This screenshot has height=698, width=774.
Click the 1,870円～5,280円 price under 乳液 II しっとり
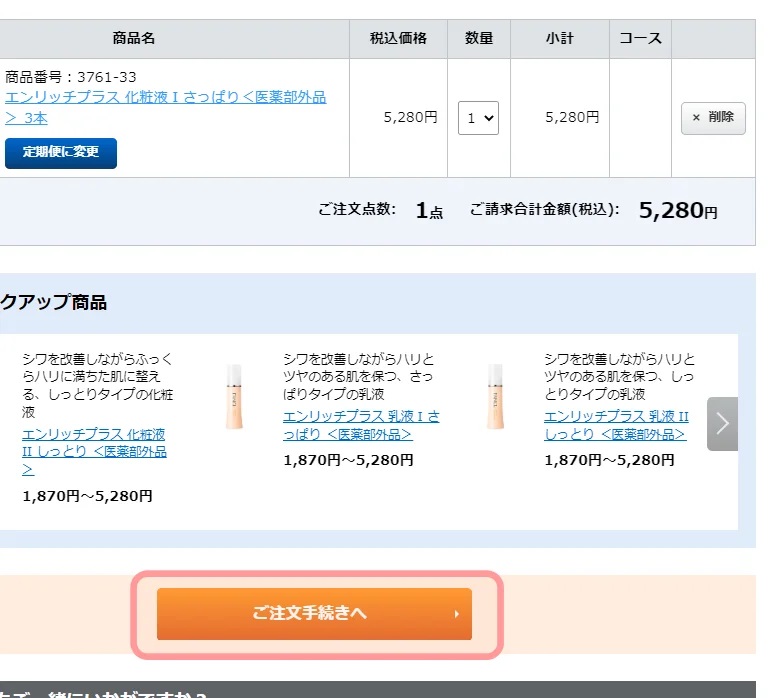pos(609,460)
